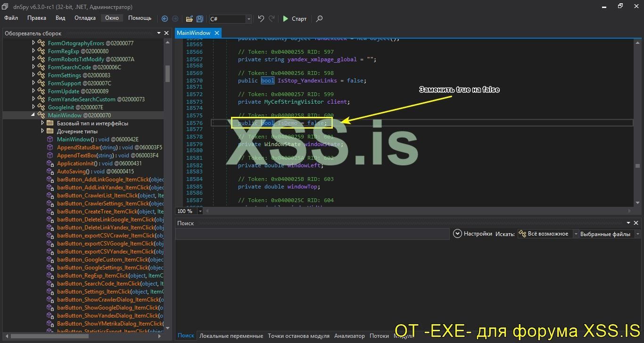The image size is (644, 343).
Task: Close the Поиск search panel
Action: [636, 223]
